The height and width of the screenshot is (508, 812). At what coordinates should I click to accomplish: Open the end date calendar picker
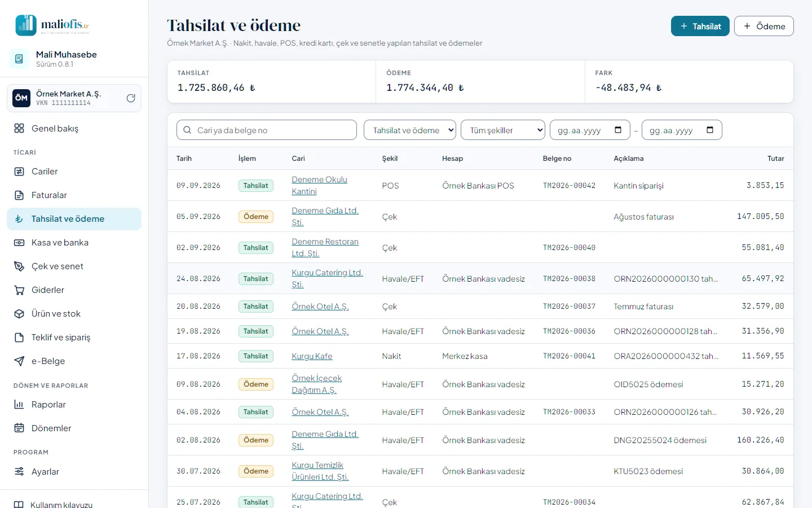pyautogui.click(x=710, y=130)
